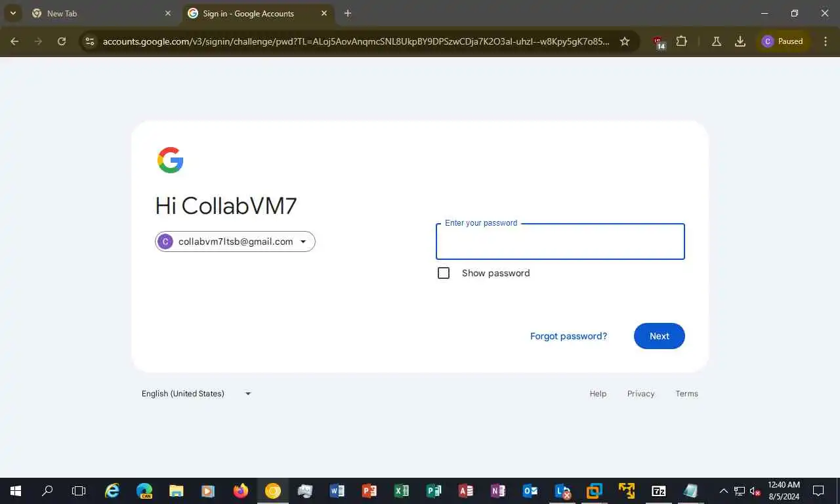Launch Edge Canary from the taskbar
The width and height of the screenshot is (840, 504).
click(x=144, y=491)
